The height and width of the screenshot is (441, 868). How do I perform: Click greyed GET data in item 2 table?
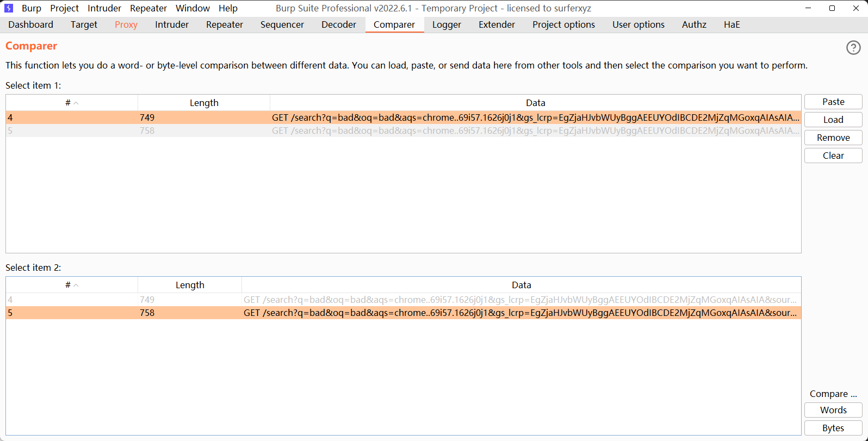[520, 300]
